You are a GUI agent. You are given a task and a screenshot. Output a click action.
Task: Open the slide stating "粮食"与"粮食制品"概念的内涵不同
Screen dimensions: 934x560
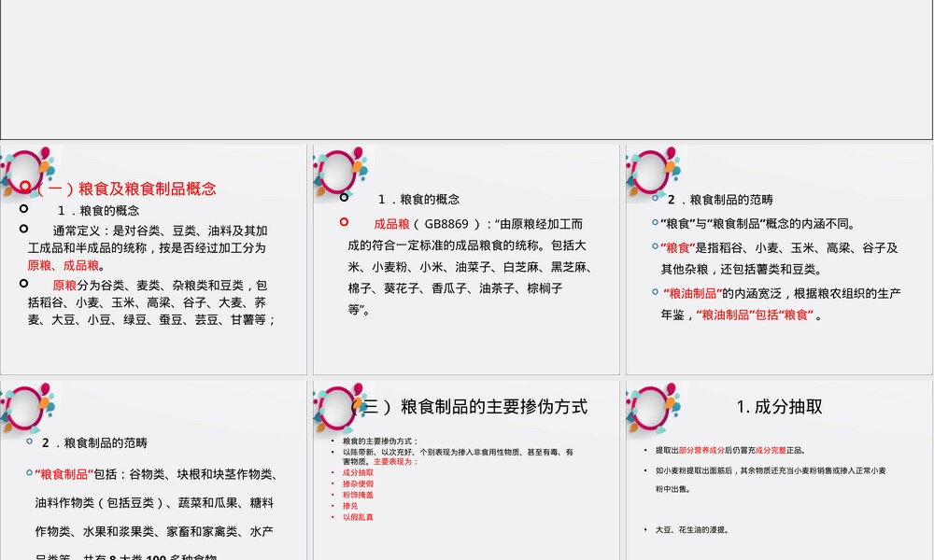(x=780, y=259)
